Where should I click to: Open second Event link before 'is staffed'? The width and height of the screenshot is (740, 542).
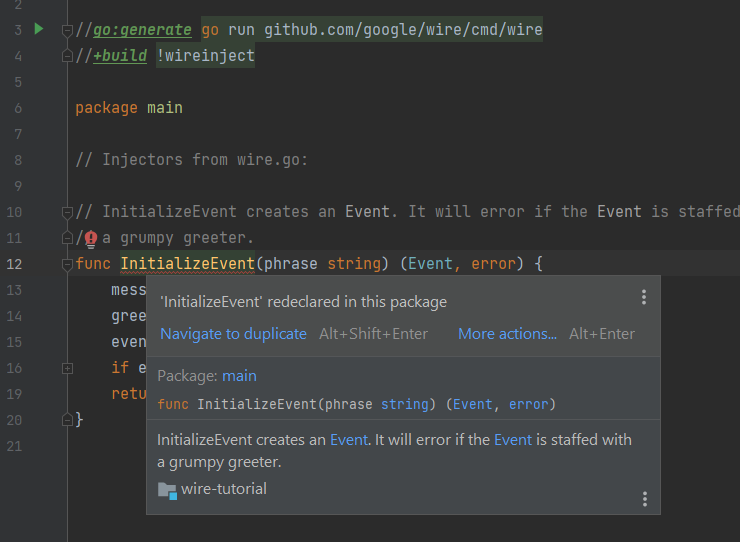point(513,440)
